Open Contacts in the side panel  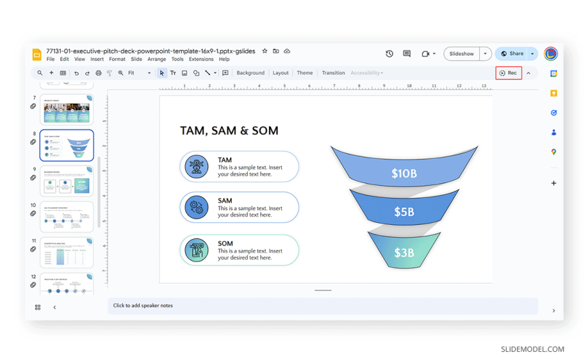coord(554,132)
